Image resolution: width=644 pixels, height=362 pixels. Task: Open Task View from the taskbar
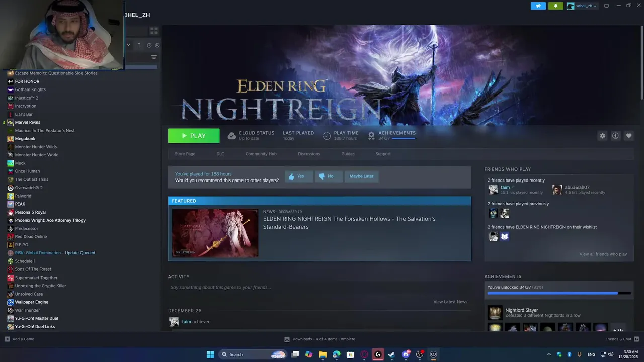295,354
